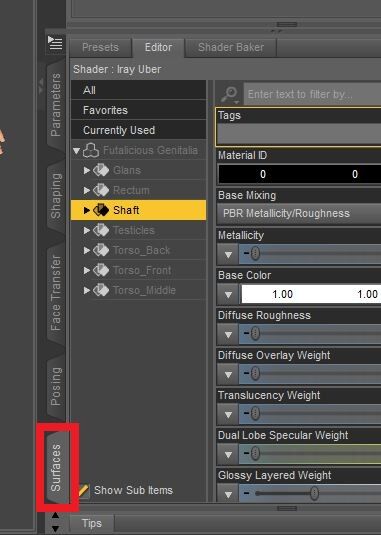Screen dimensions: 381x535
Task: Click the Rectum surface material icon
Action: point(101,190)
